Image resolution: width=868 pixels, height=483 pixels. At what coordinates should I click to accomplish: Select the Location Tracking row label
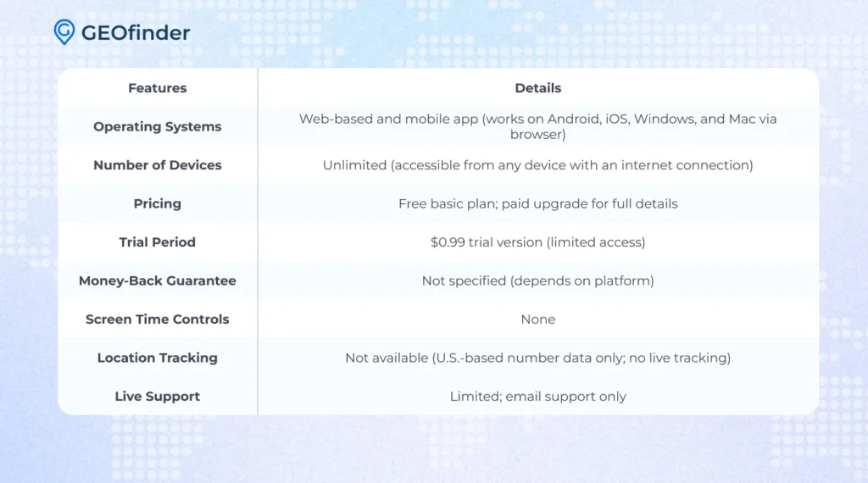pos(157,358)
